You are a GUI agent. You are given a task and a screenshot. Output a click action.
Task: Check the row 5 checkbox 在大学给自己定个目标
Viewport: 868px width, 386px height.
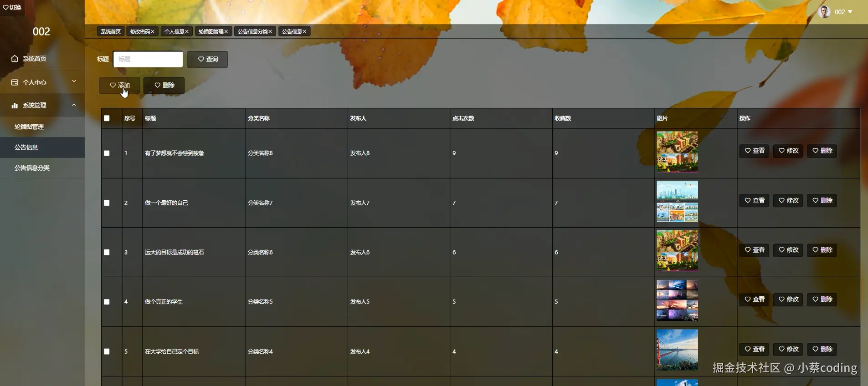click(x=107, y=351)
